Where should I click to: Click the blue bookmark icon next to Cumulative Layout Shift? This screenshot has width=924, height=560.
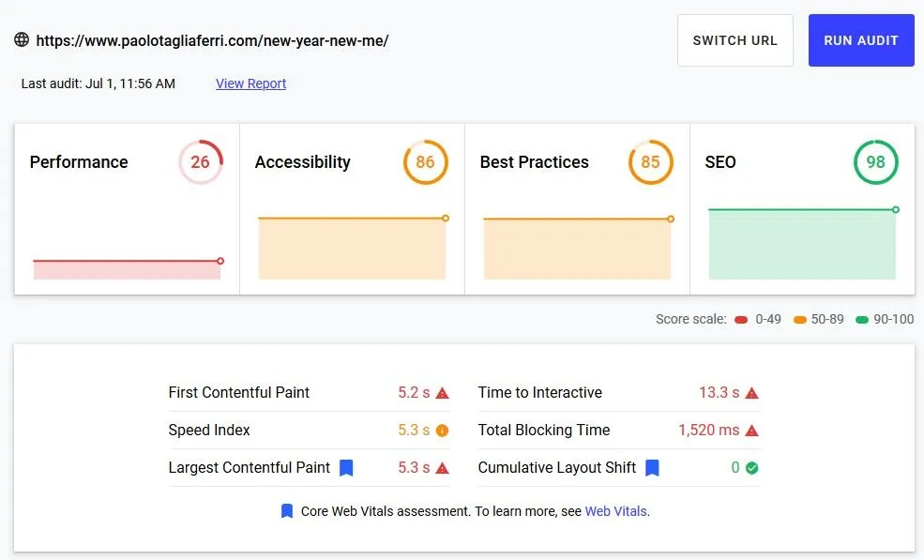[x=652, y=468]
